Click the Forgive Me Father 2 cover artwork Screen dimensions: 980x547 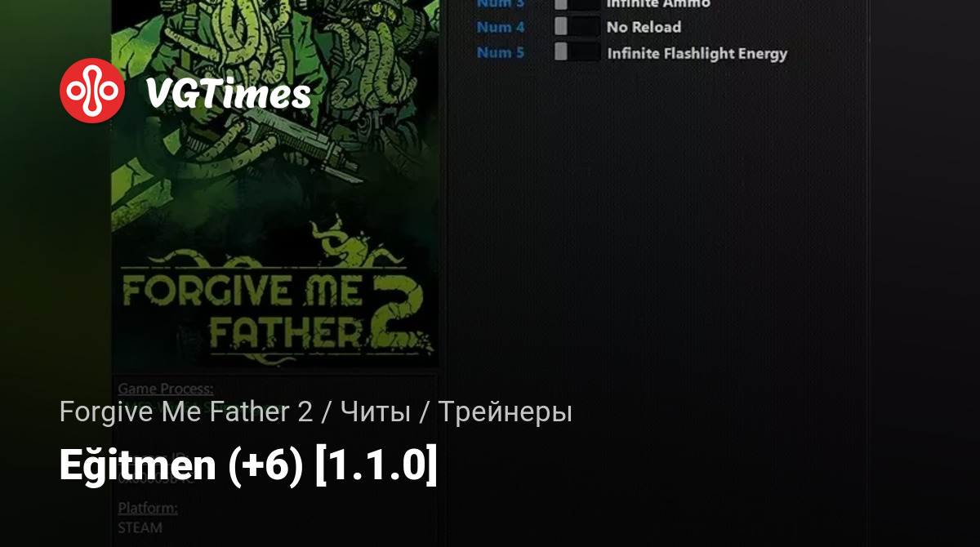(274, 184)
